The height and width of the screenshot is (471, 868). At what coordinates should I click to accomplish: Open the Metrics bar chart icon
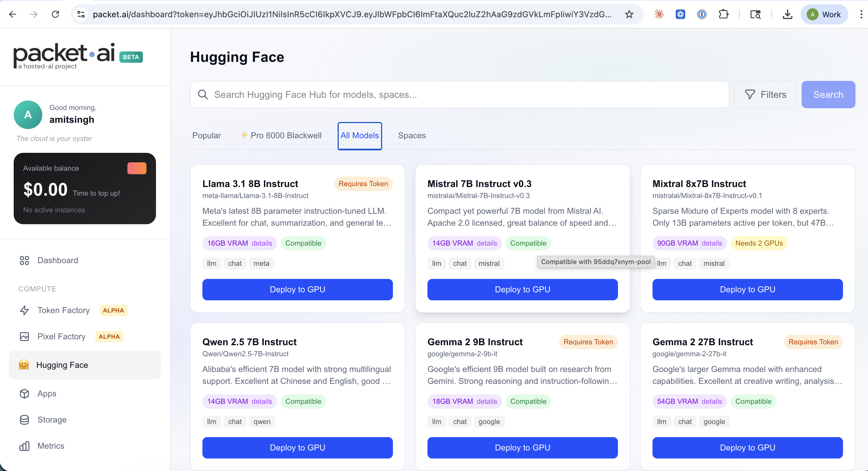click(x=24, y=446)
